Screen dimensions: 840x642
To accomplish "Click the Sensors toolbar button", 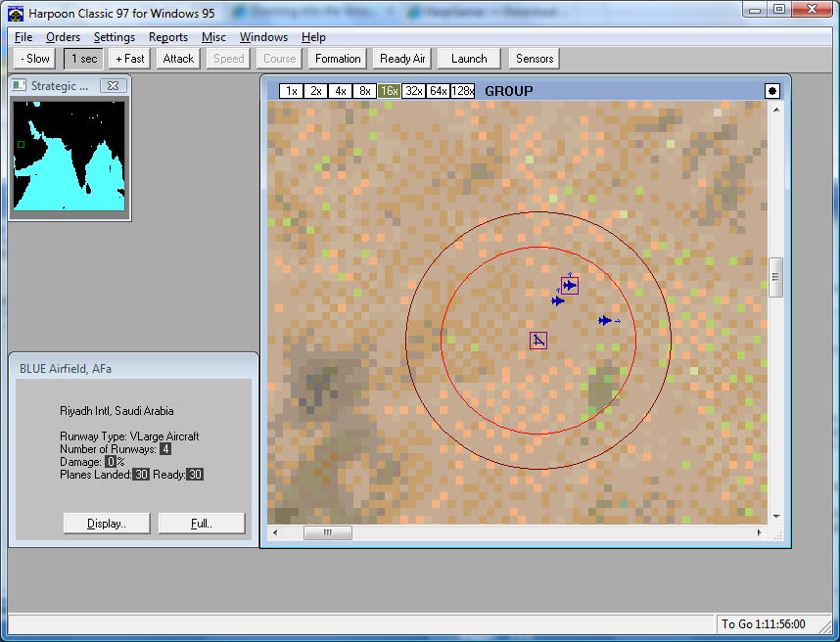I will click(x=535, y=59).
